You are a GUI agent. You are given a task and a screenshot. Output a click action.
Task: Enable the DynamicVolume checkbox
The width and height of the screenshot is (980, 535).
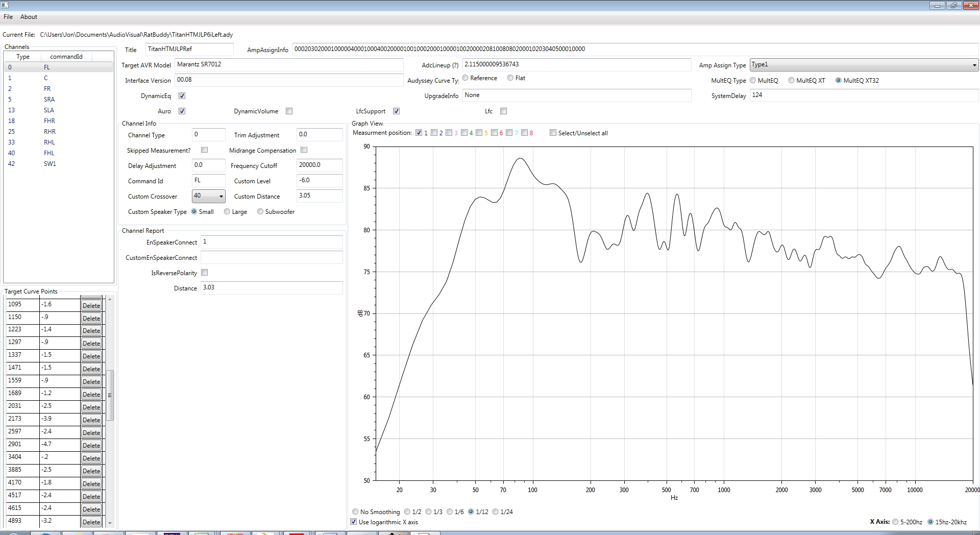[289, 111]
